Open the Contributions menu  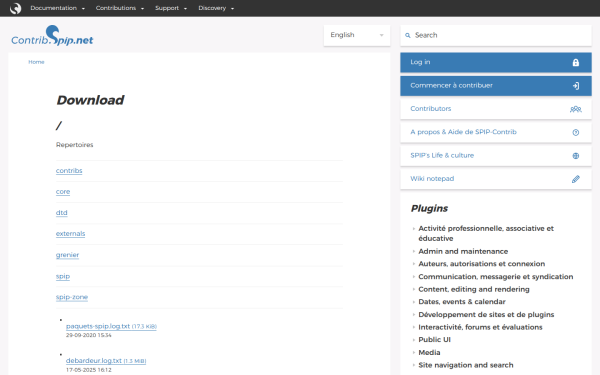[120, 8]
